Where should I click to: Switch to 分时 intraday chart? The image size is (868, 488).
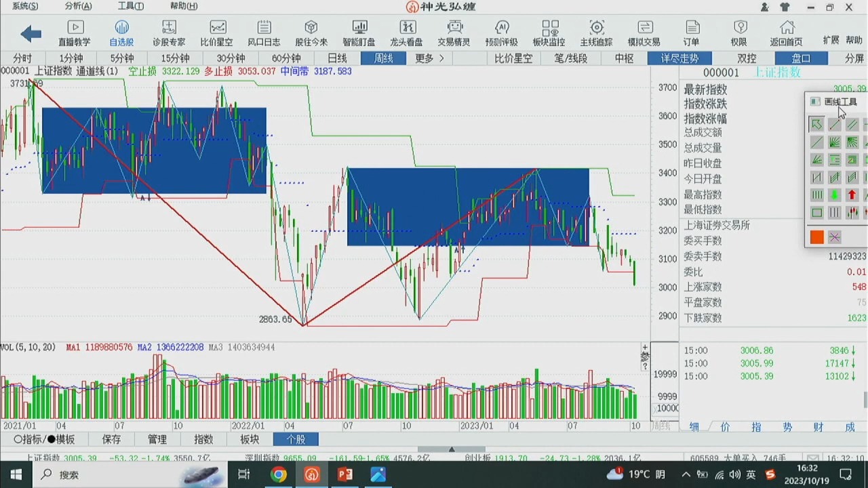point(22,58)
